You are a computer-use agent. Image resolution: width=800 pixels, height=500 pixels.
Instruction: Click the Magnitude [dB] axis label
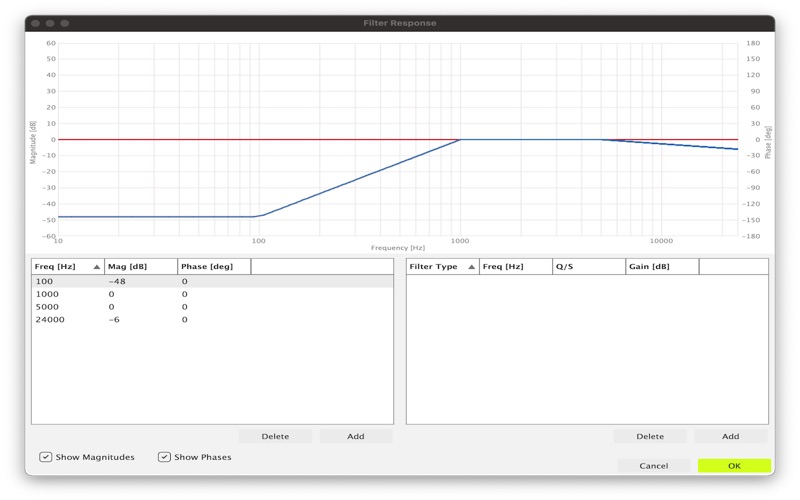click(33, 142)
